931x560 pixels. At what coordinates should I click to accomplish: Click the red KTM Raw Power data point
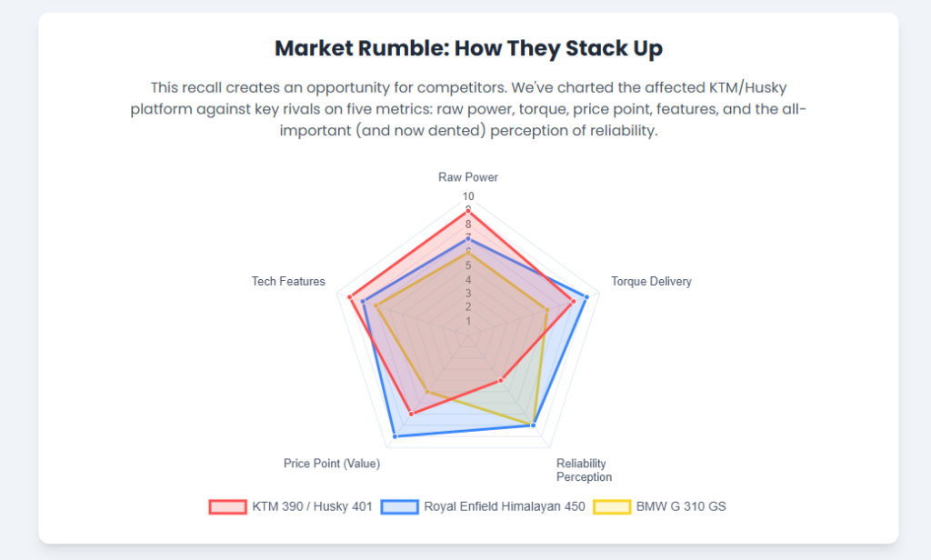point(468,211)
